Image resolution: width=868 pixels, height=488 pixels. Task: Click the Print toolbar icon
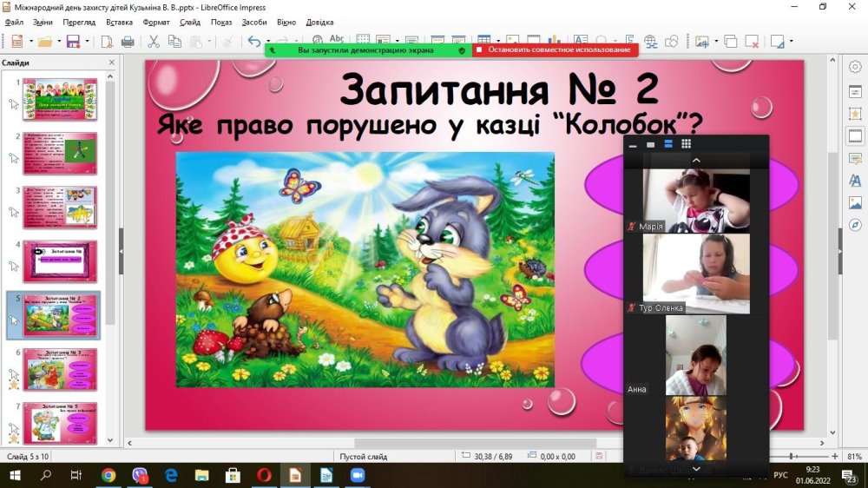pos(128,42)
